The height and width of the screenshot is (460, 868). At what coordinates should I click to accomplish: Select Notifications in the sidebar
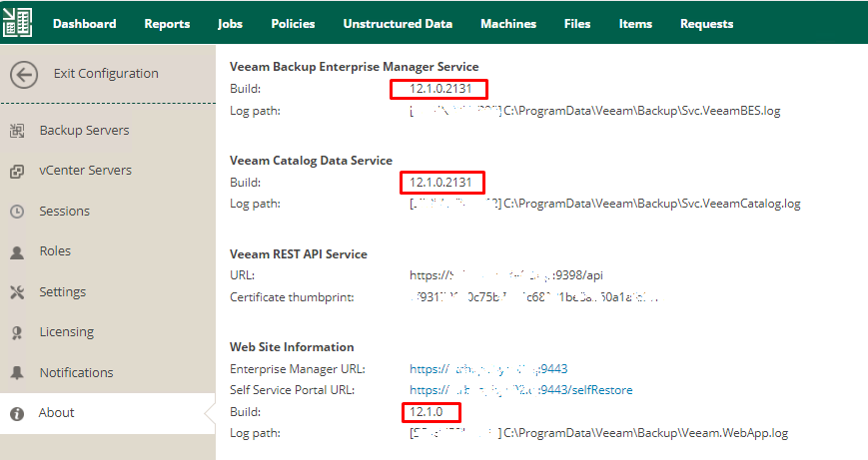[76, 372]
